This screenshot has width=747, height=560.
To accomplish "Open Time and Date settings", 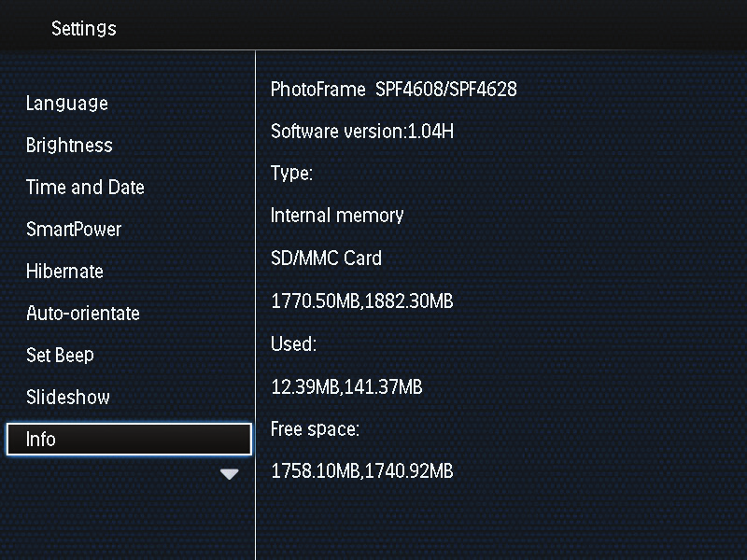I will tap(85, 188).
